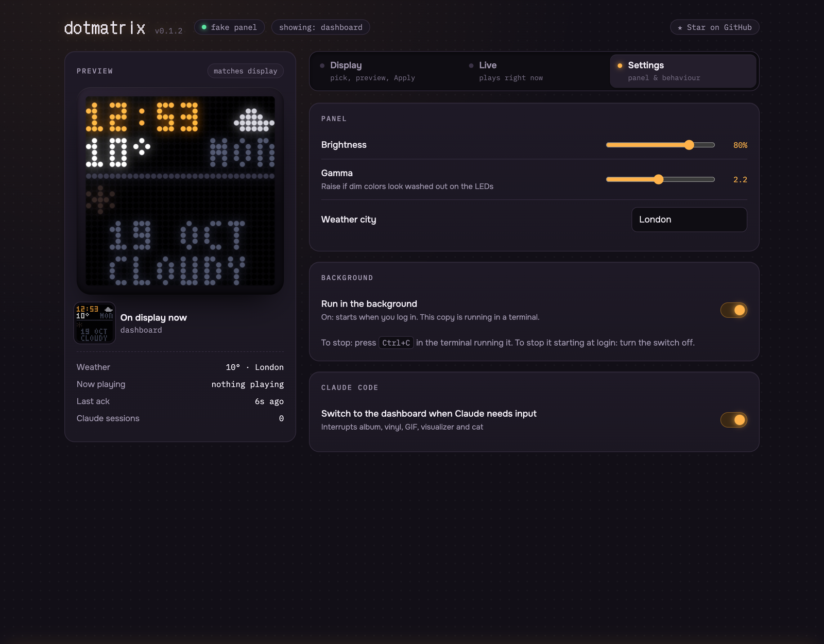
Task: Adjust the Brightness slider
Action: click(660, 145)
